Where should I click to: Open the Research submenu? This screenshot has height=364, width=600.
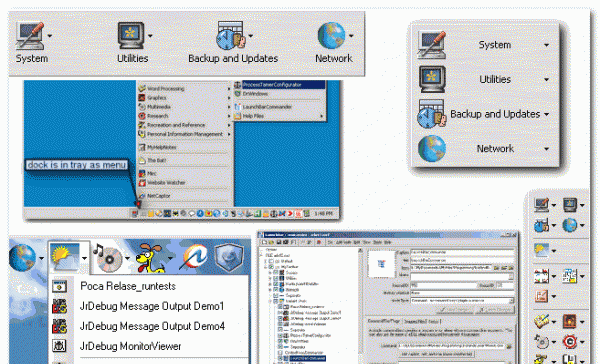185,116
